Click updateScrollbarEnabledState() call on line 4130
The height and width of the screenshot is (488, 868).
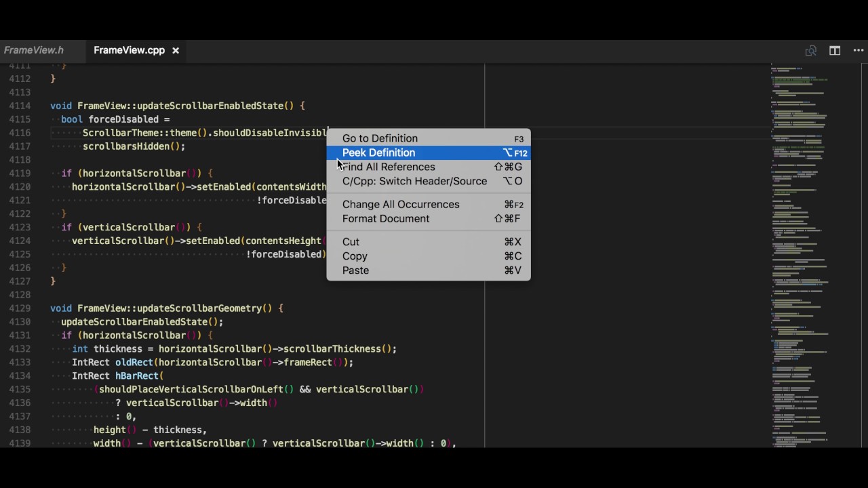pyautogui.click(x=140, y=322)
